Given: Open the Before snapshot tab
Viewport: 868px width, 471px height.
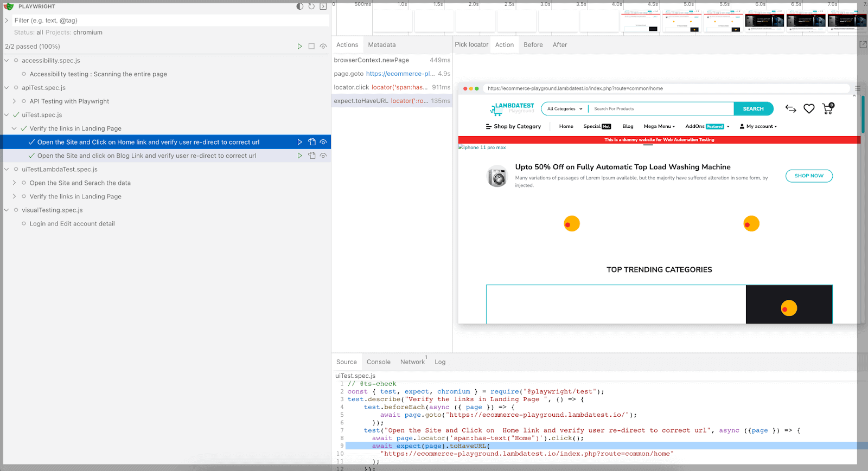Looking at the screenshot, I should pyautogui.click(x=533, y=45).
